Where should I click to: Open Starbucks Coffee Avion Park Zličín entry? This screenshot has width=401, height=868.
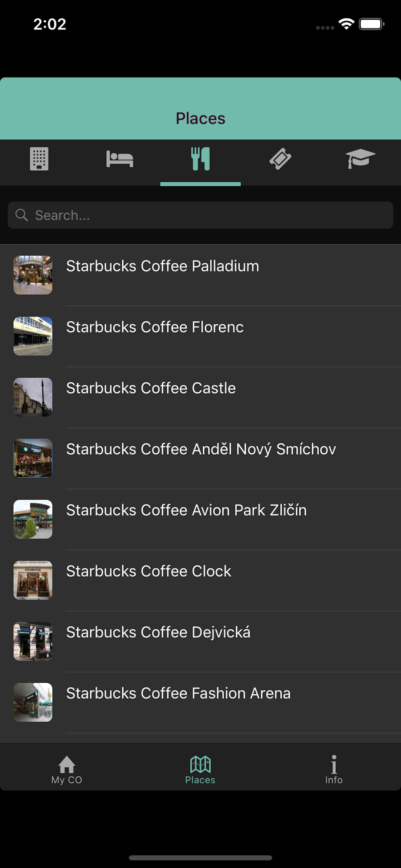(x=200, y=519)
